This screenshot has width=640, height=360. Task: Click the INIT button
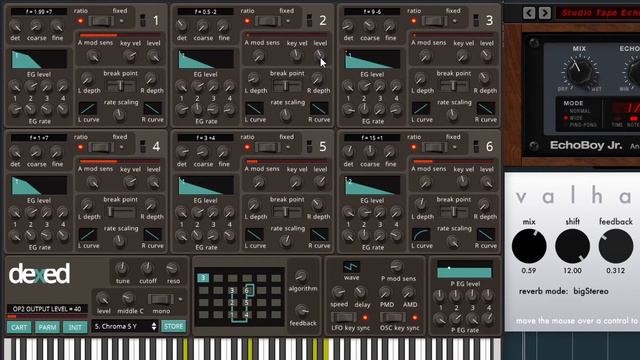point(75,327)
